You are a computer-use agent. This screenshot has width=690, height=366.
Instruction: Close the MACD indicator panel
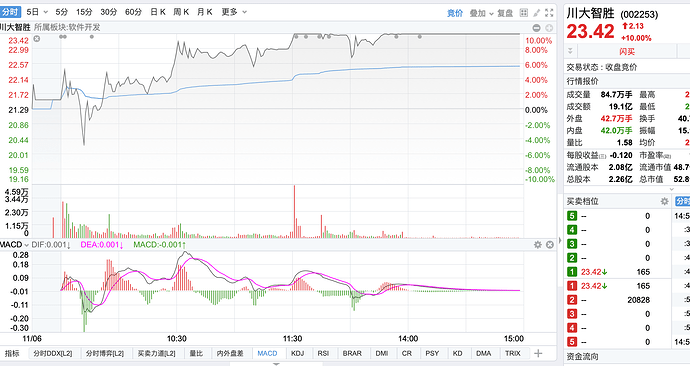pyautogui.click(x=550, y=245)
